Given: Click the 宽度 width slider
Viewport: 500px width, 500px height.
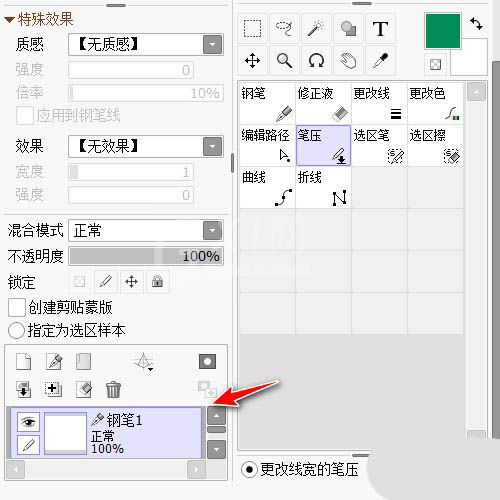Looking at the screenshot, I should 131,172.
